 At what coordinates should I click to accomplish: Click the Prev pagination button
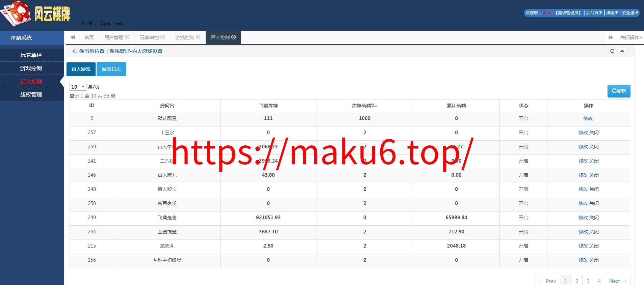tap(548, 281)
